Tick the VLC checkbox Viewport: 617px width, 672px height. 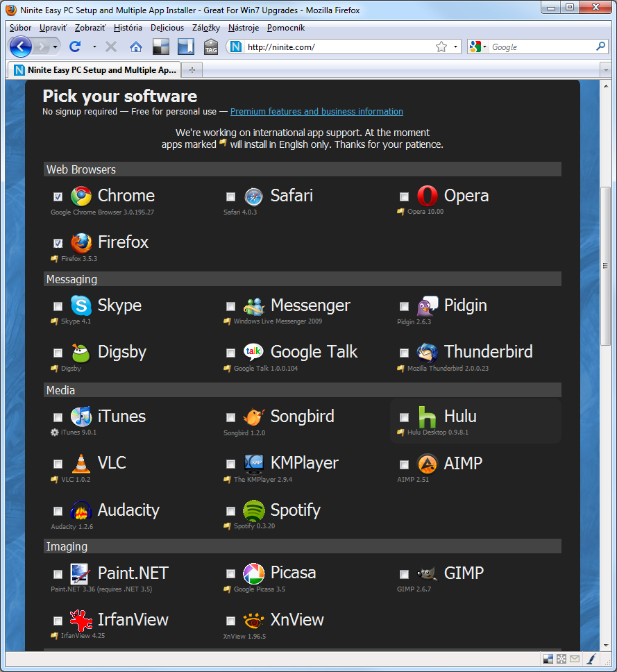[58, 464]
